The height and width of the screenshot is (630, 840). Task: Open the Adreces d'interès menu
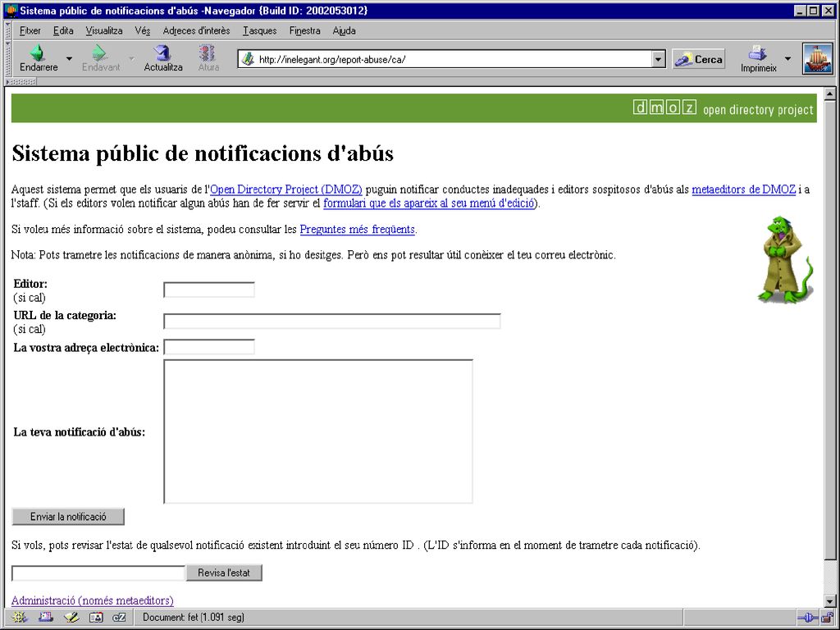[x=196, y=30]
